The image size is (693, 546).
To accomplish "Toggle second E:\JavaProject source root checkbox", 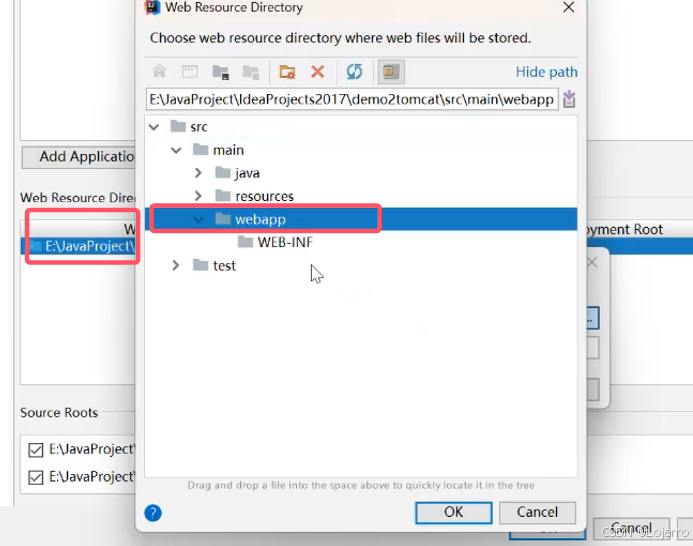I will (35, 477).
